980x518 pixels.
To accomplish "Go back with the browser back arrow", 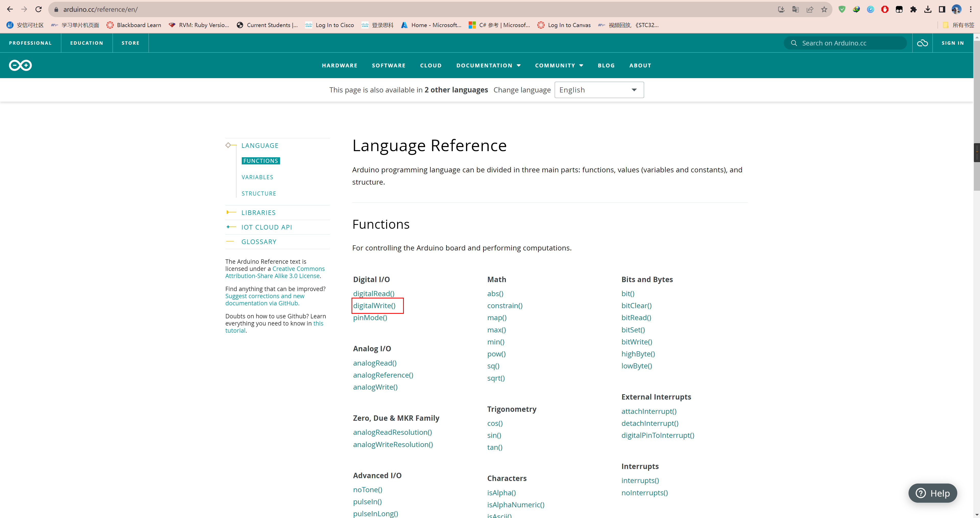I will [10, 9].
